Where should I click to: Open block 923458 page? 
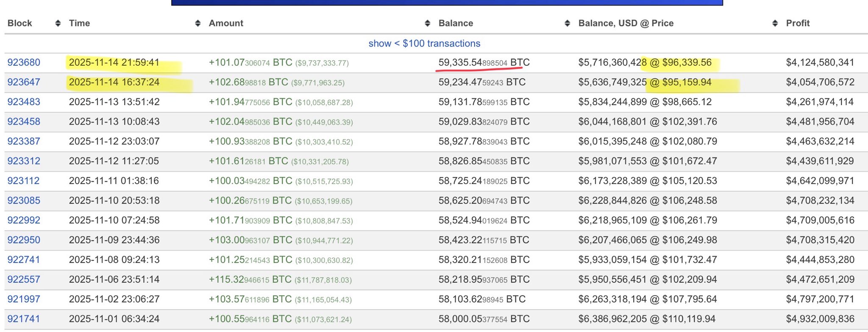[x=24, y=122]
